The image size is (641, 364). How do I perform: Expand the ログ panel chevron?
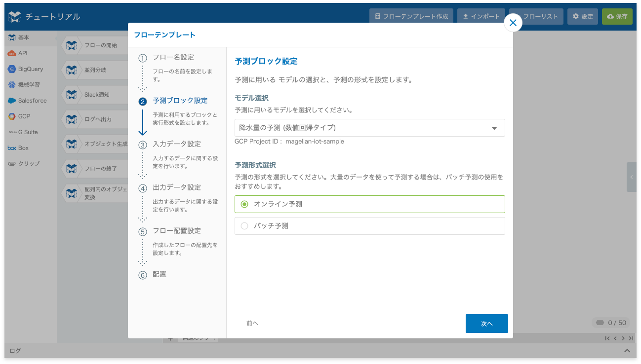click(x=627, y=351)
